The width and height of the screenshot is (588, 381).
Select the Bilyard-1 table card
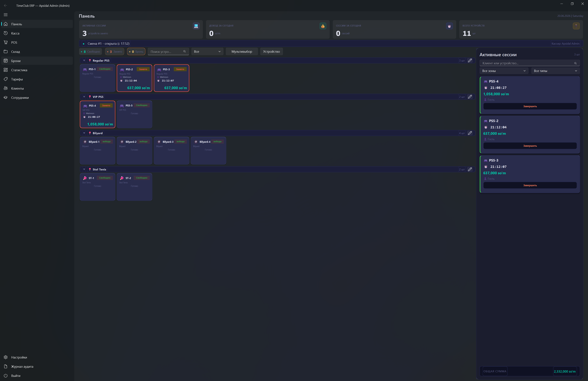tap(98, 151)
